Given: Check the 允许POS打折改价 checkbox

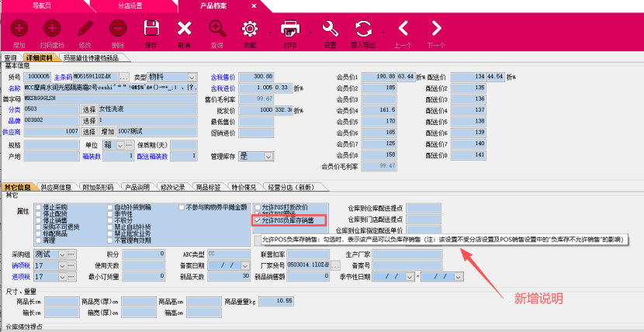Looking at the screenshot, I should tap(258, 207).
